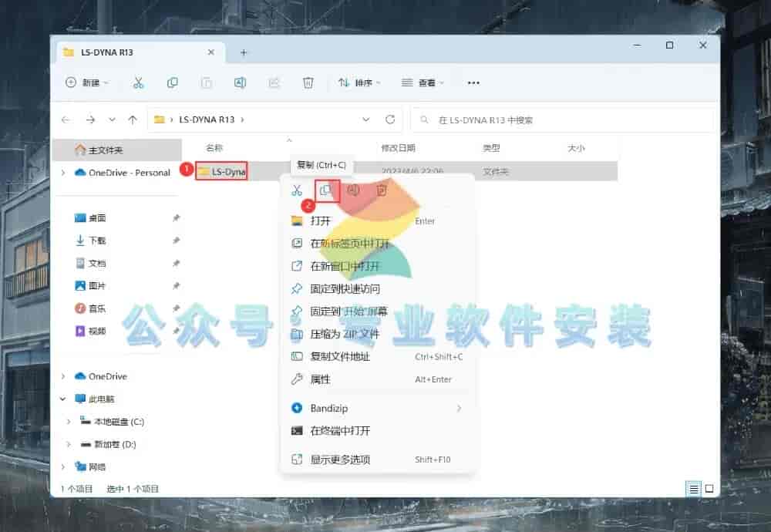This screenshot has height=532, width=771.
Task: Choose Open in new tab menu entry
Action: point(377,244)
